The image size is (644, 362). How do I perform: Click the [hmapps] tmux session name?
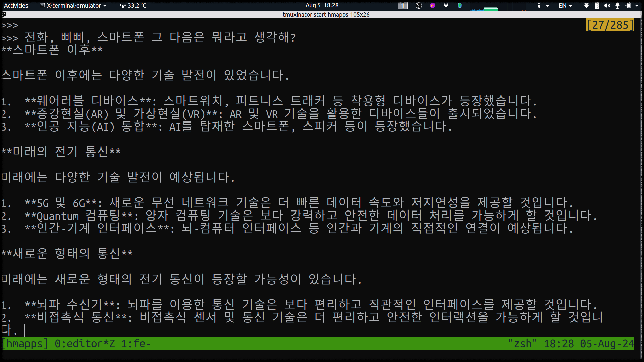[25, 344]
